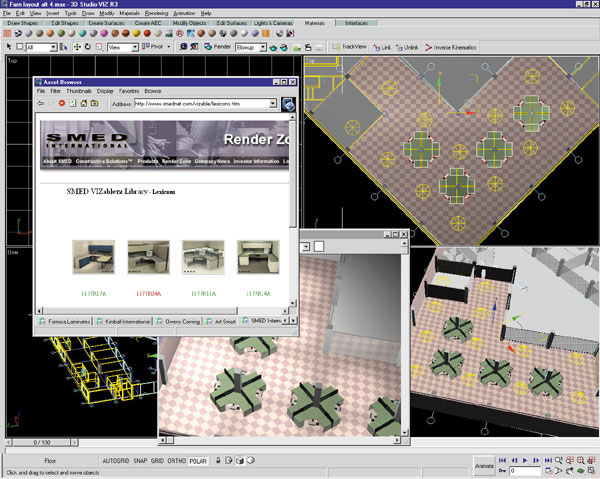Click the magenta material sphere in Materials row
This screenshot has width=600, height=479.
pyautogui.click(x=104, y=33)
